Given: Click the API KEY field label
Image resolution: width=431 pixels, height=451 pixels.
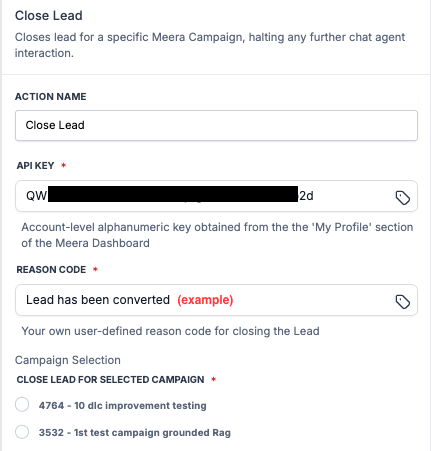Looking at the screenshot, I should [35, 166].
